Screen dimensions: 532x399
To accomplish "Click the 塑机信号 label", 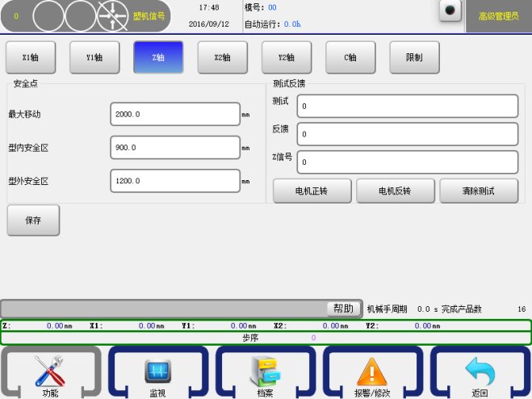I will (149, 16).
